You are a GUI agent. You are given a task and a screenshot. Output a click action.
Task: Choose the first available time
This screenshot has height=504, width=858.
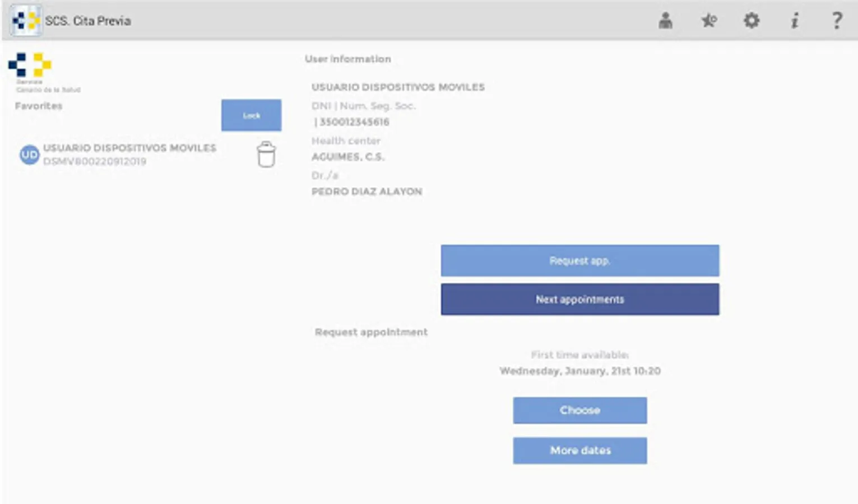(x=580, y=410)
